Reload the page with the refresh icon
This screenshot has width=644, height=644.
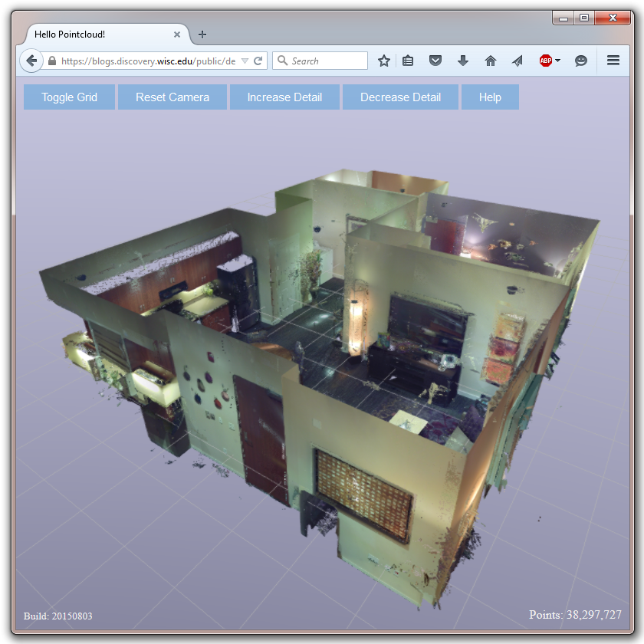point(258,61)
